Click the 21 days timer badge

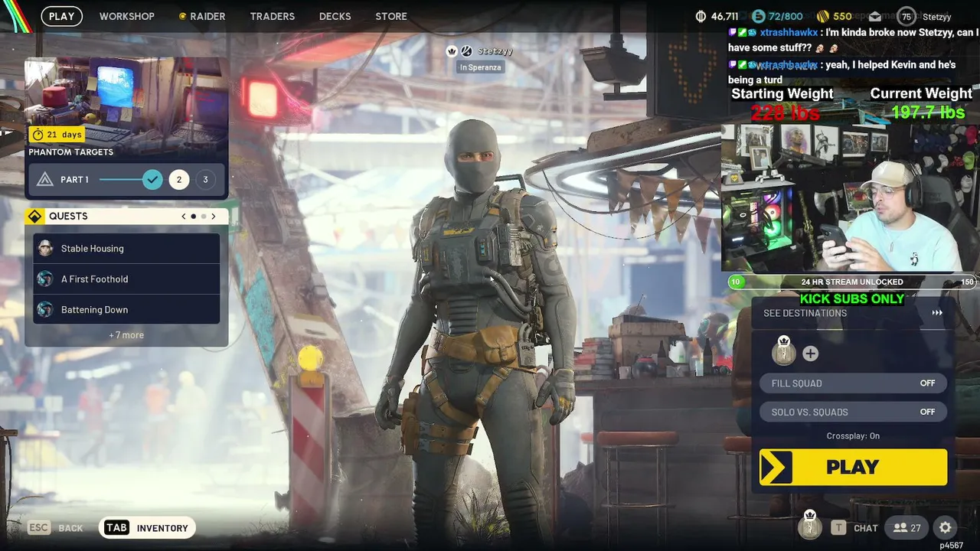point(57,135)
